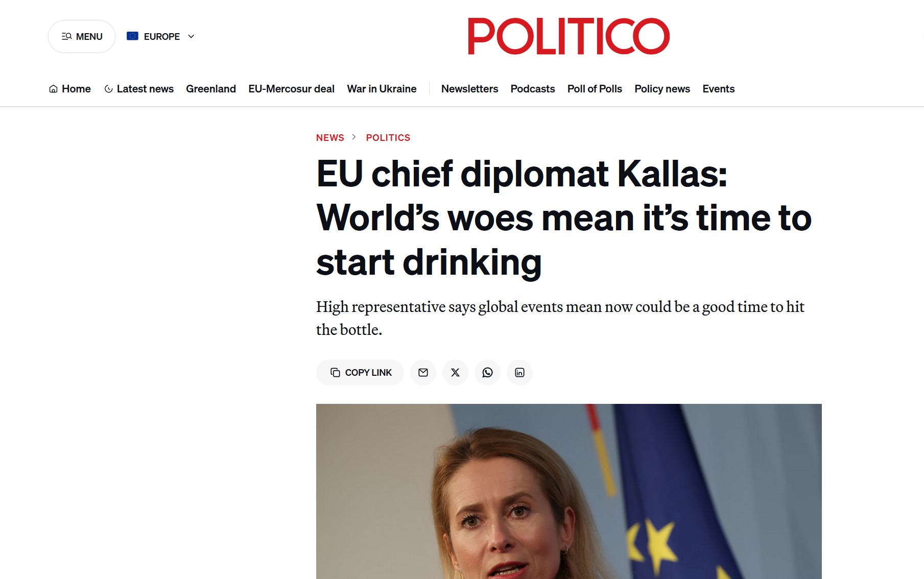This screenshot has height=579, width=924.
Task: Open the Greenland topic page
Action: [x=211, y=89]
